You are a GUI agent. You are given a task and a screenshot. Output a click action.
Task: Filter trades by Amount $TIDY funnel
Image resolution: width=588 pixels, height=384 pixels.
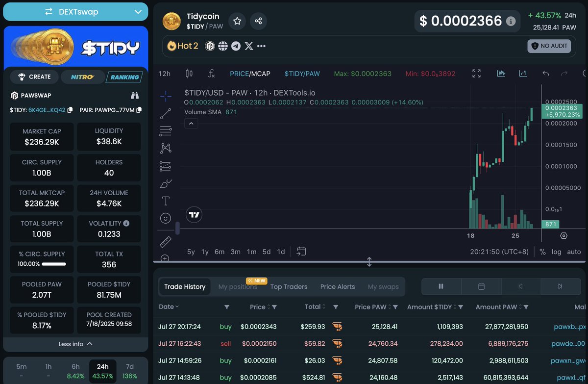[x=461, y=307]
